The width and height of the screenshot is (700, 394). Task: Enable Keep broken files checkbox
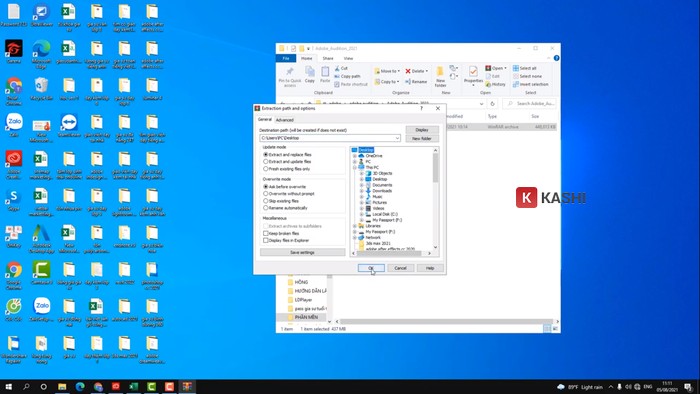pyautogui.click(x=266, y=233)
